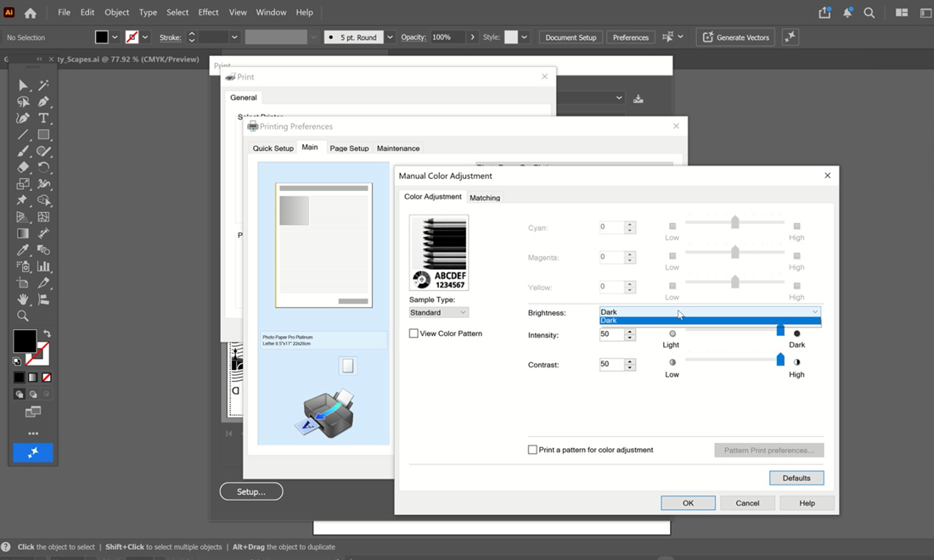Viewport: 934px width, 560px height.
Task: Expand the Opacity arrow
Action: click(x=472, y=36)
